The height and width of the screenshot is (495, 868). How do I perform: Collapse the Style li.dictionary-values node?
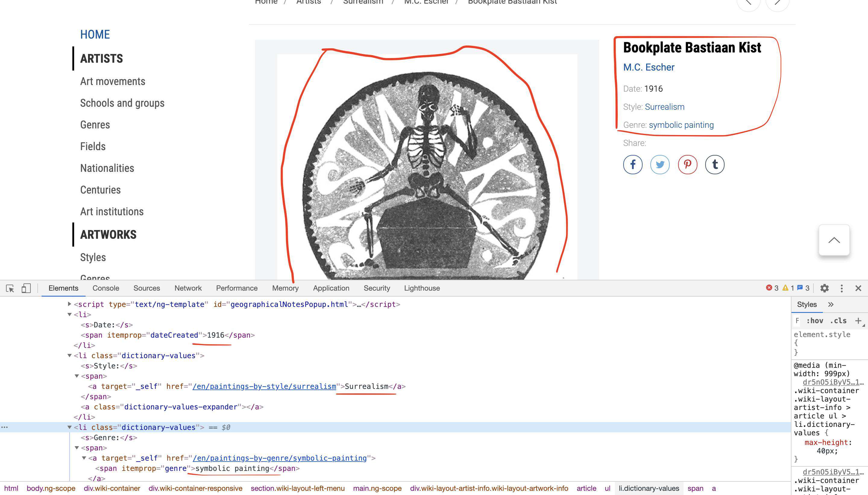[69, 356]
